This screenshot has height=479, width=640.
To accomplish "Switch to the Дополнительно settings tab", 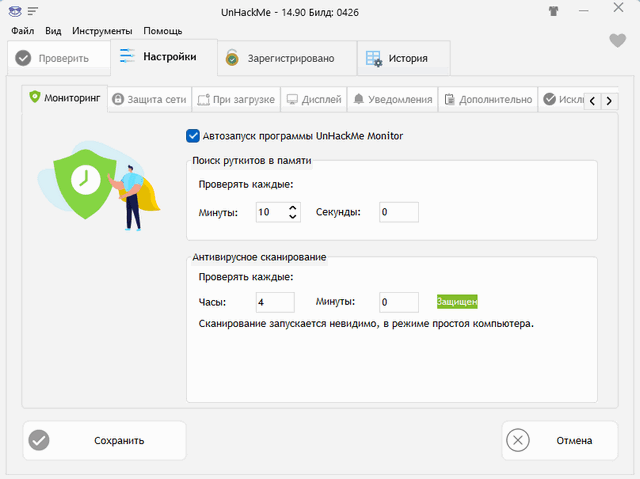I will (x=487, y=100).
